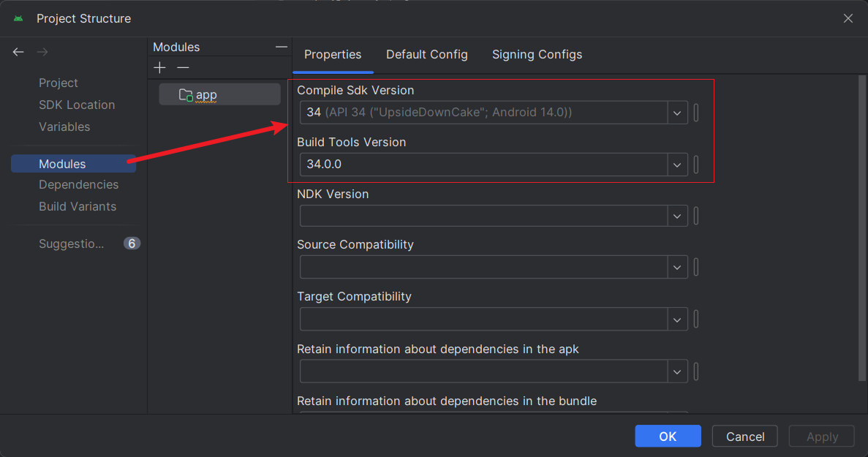Open the Dependencies section in sidebar

[x=78, y=185]
